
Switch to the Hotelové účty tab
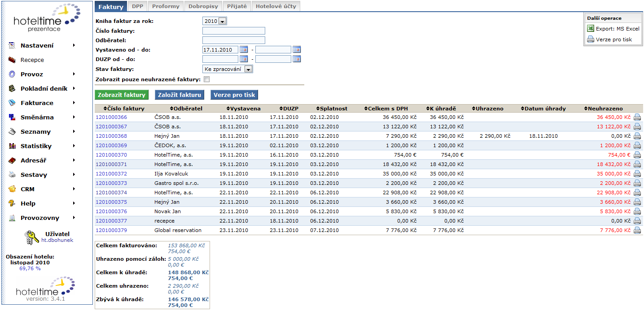[276, 6]
